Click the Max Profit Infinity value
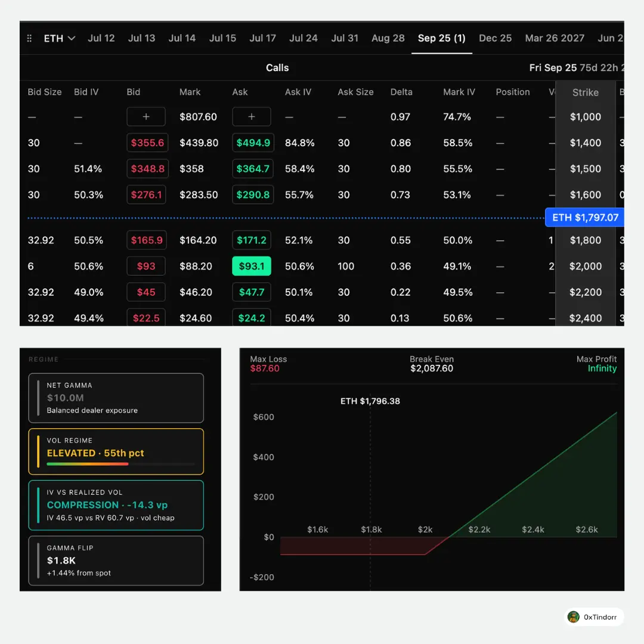Viewport: 644px width, 644px height. [x=602, y=369]
